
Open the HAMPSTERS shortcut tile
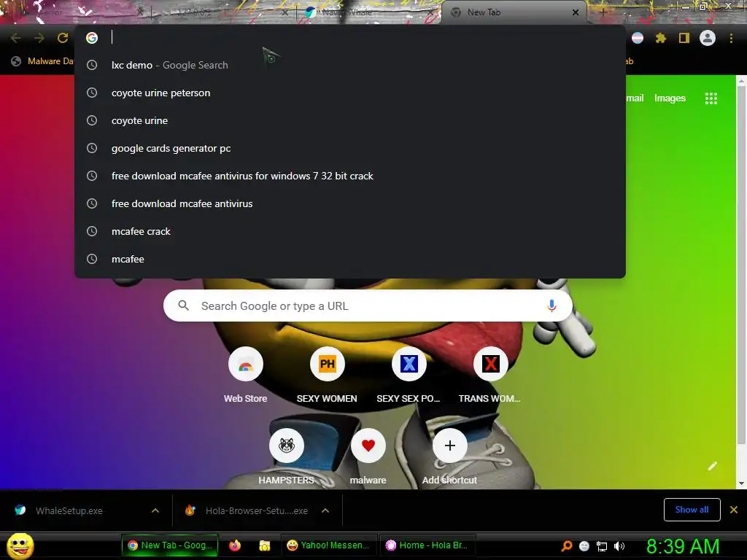click(286, 458)
